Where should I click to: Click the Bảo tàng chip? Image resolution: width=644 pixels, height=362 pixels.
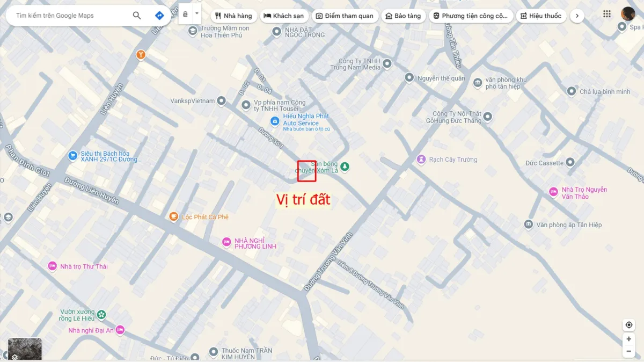click(404, 16)
